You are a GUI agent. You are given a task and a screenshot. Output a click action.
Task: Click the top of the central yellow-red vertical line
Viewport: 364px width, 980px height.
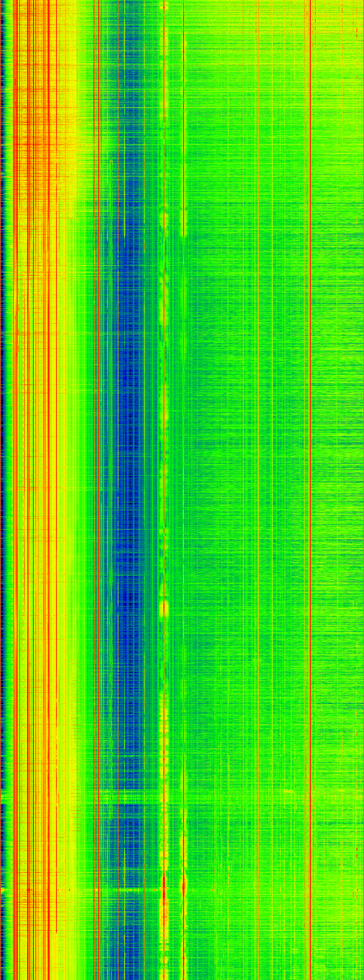click(164, 6)
